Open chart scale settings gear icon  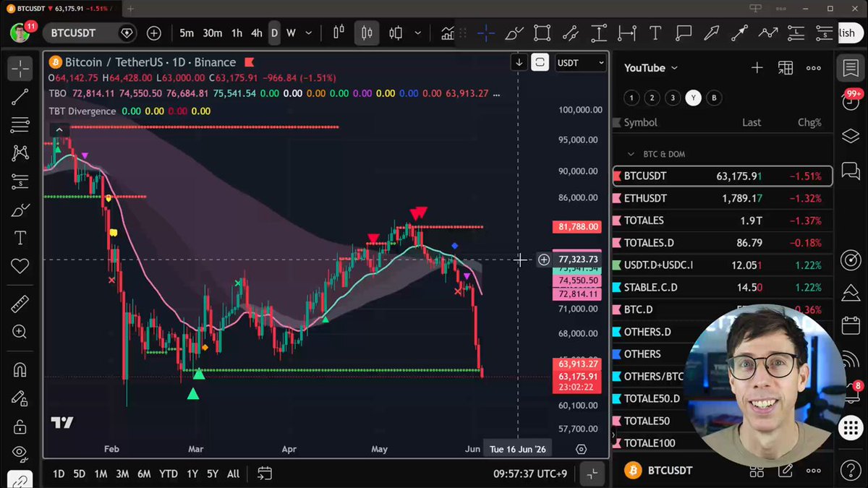tap(581, 449)
